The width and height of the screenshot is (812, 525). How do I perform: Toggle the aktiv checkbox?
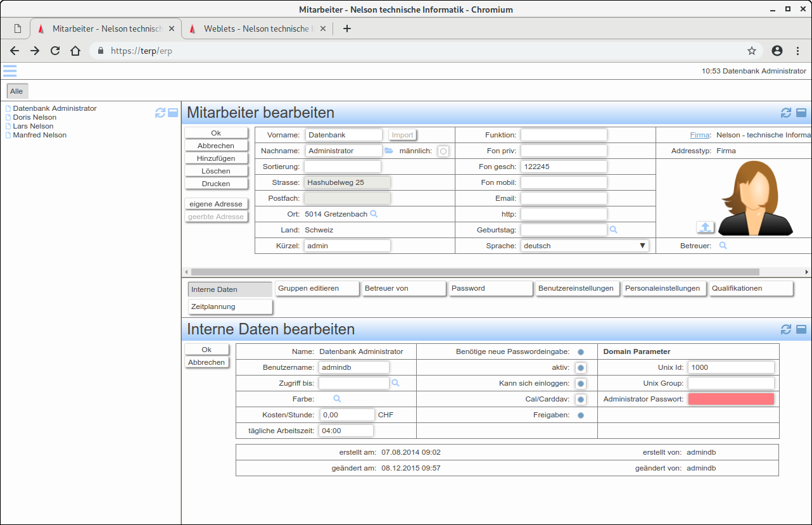point(580,368)
